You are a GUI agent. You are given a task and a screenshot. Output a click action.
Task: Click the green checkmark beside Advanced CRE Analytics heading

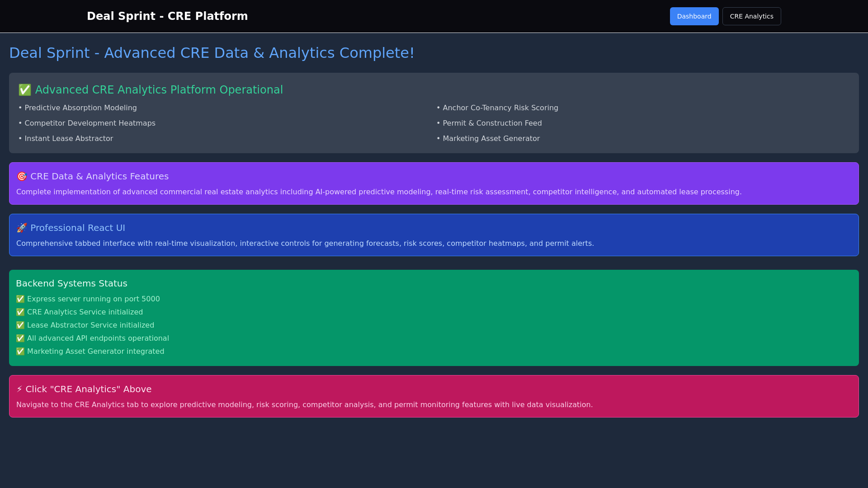click(24, 90)
